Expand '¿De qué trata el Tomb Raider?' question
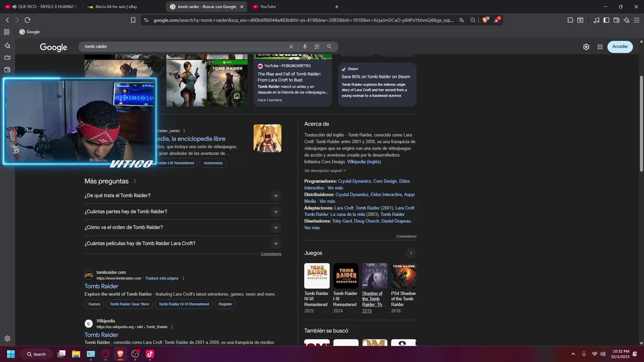The width and height of the screenshot is (644, 362). click(x=183, y=196)
